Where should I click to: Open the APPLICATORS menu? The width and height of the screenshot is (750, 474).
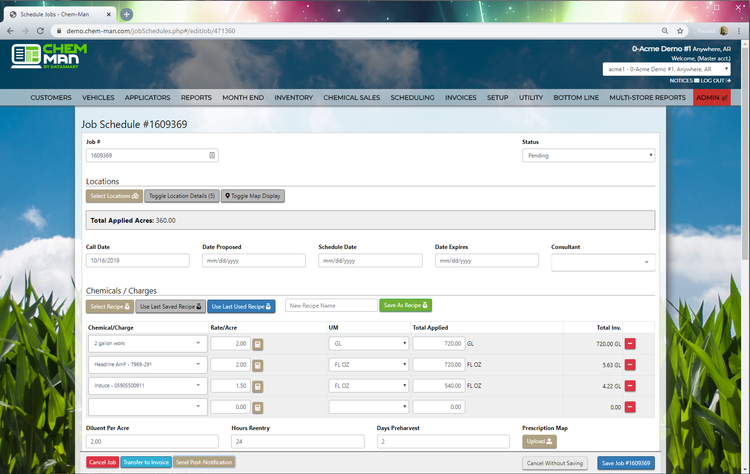click(x=147, y=98)
